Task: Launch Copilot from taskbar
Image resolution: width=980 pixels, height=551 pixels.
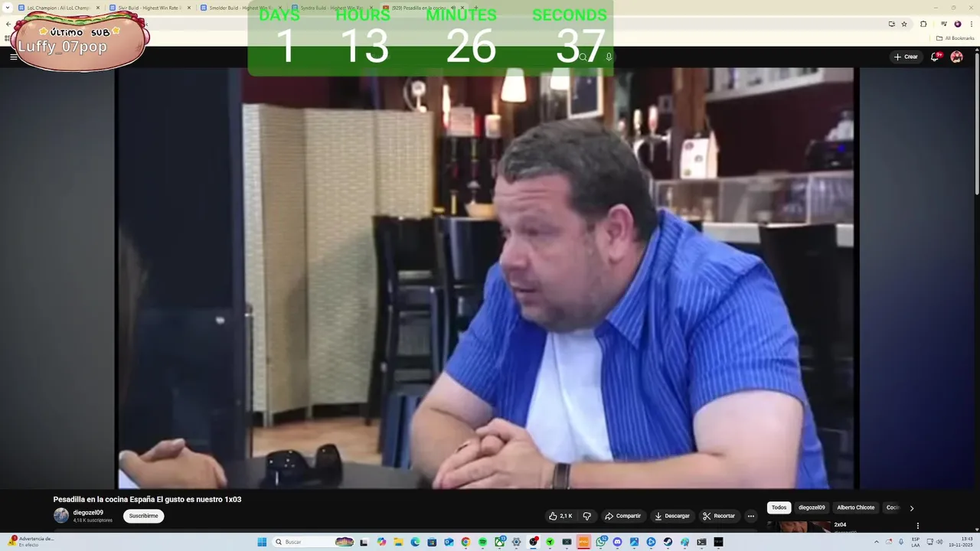Action: click(x=381, y=542)
